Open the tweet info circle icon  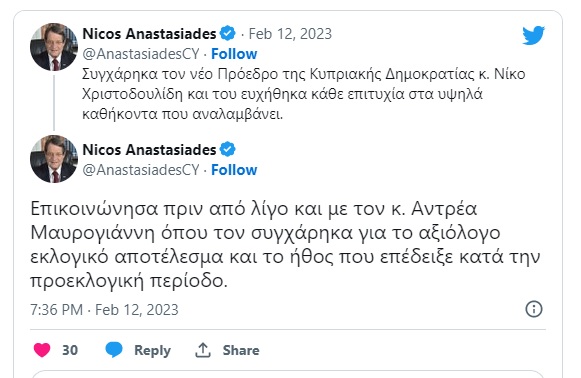tap(534, 309)
